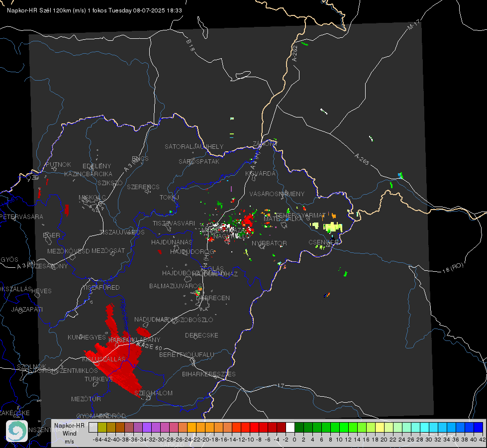Click the A42/E 60 road label
This screenshot has height=448, width=487.
[149, 346]
